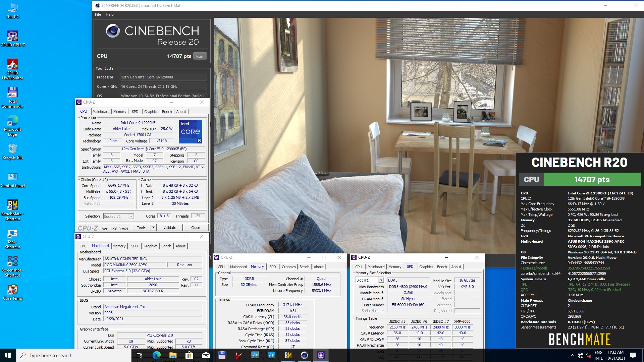The image size is (644, 362).
Task: Open the Windows Start menu
Action: [x=8, y=355]
